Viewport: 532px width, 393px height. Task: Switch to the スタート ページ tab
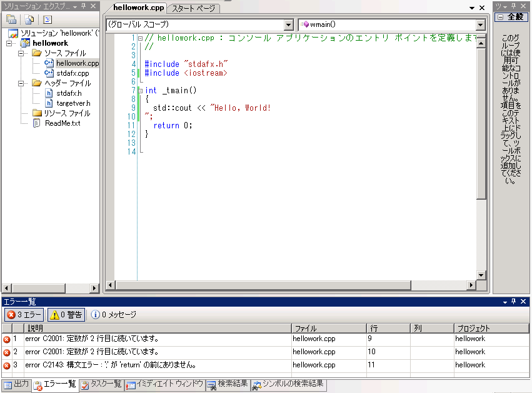coord(193,9)
